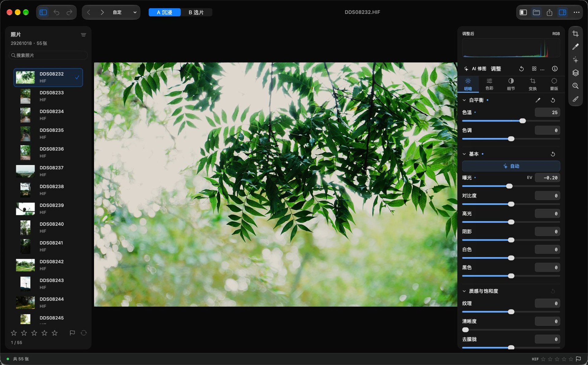Click the redo arrow in top toolbar
The height and width of the screenshot is (365, 588).
pyautogui.click(x=70, y=12)
